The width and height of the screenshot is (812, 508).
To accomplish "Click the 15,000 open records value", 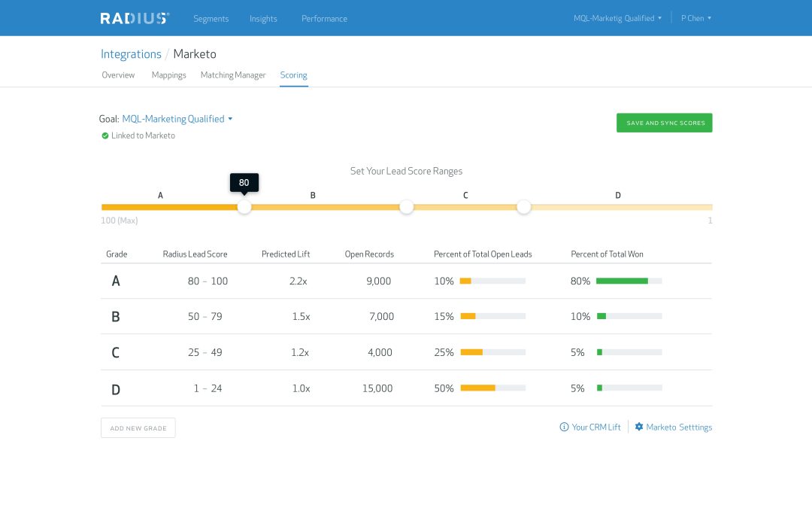I will point(377,388).
